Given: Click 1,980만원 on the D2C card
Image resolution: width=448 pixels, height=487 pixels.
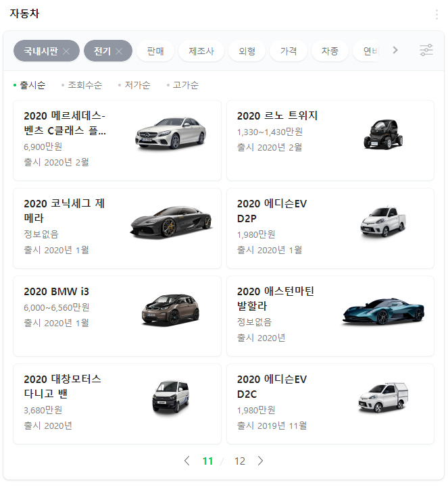Looking at the screenshot, I should click(x=256, y=410).
